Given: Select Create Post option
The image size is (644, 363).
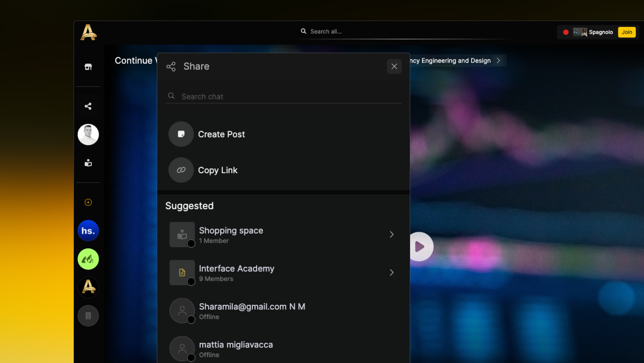Looking at the screenshot, I should tap(221, 134).
